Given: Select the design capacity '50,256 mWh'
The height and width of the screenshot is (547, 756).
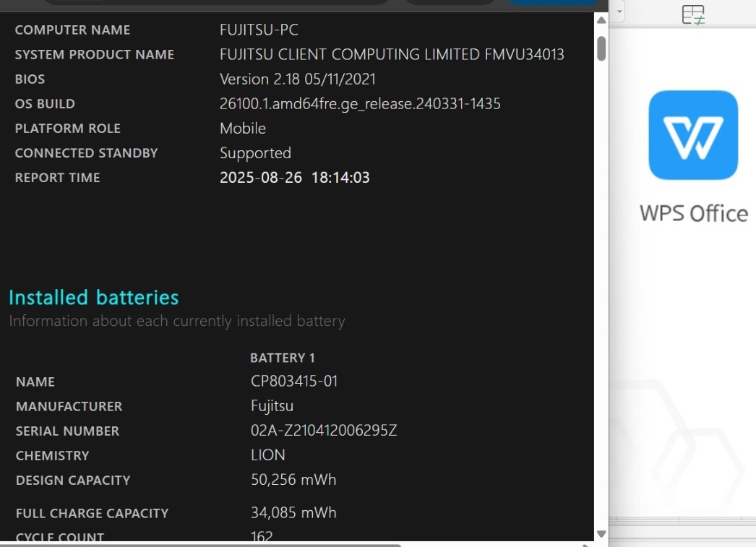Looking at the screenshot, I should [x=293, y=480].
